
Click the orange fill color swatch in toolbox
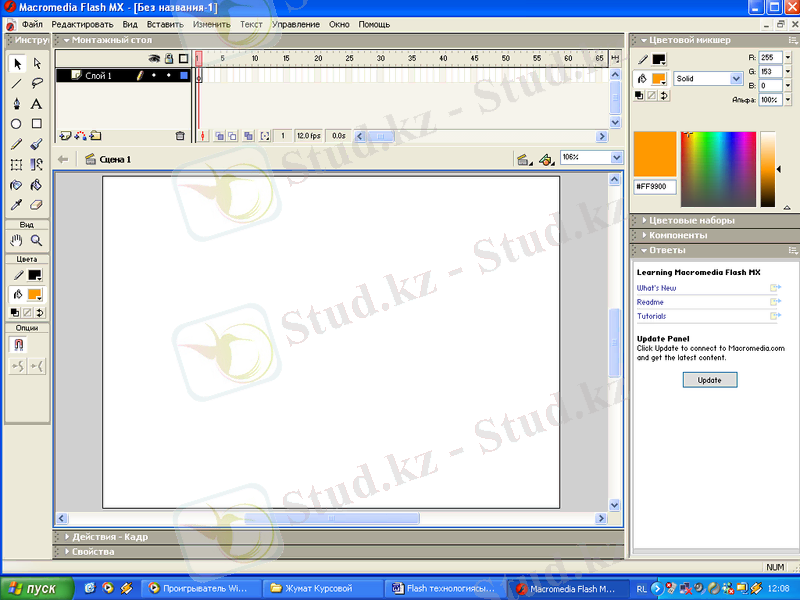35,294
